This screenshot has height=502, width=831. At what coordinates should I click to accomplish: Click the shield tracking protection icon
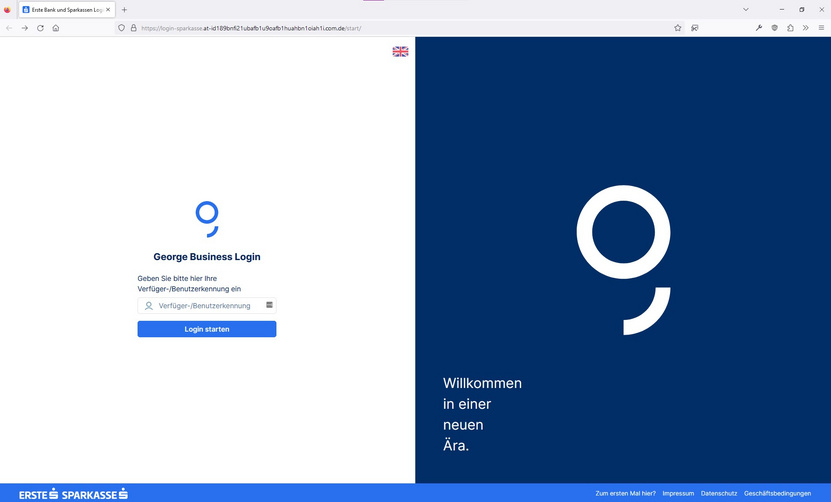[x=121, y=28]
